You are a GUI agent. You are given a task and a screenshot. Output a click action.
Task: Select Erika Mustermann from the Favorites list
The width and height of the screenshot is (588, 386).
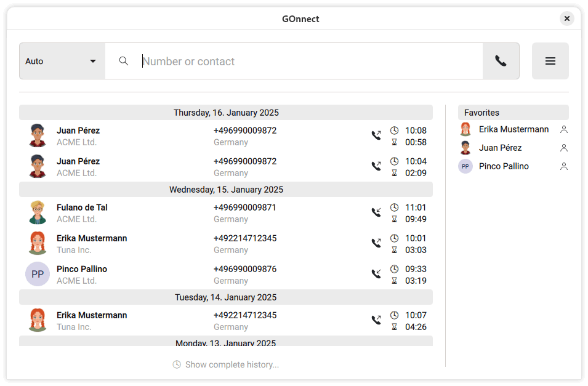513,129
